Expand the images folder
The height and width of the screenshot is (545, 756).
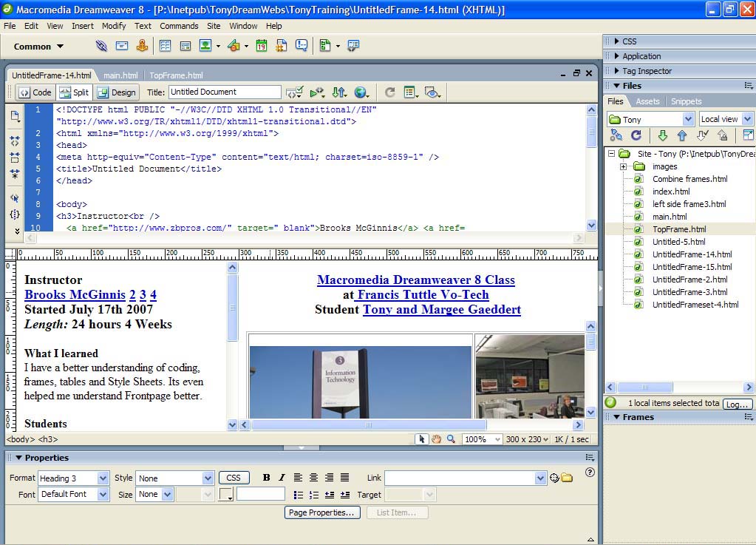click(x=624, y=166)
